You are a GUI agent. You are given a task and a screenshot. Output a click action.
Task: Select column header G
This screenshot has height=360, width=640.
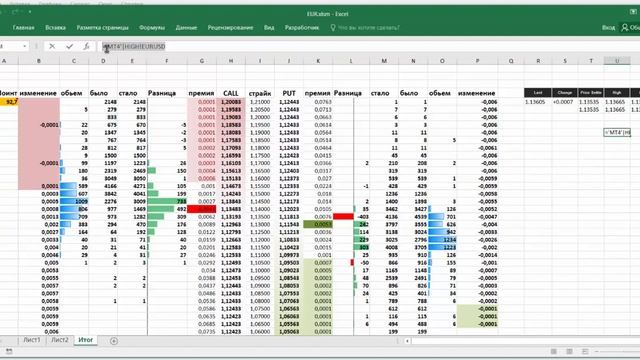pos(202,61)
